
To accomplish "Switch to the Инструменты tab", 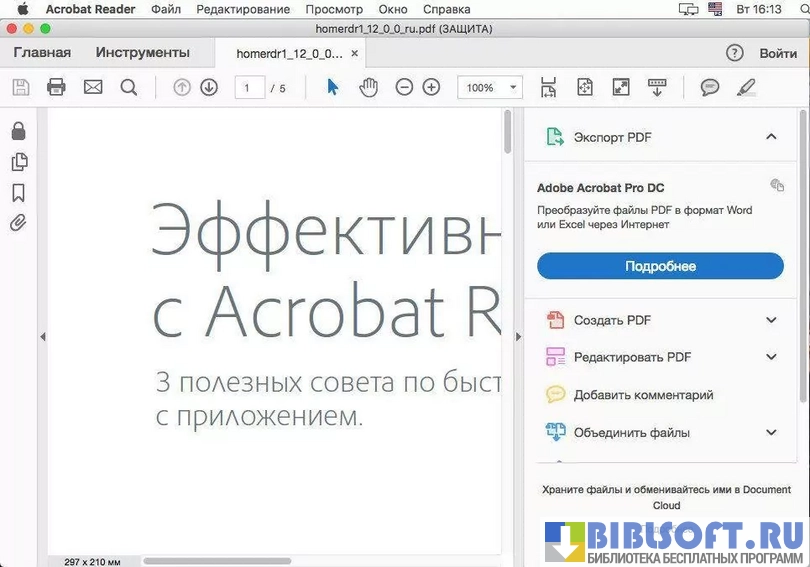I will tap(142, 52).
